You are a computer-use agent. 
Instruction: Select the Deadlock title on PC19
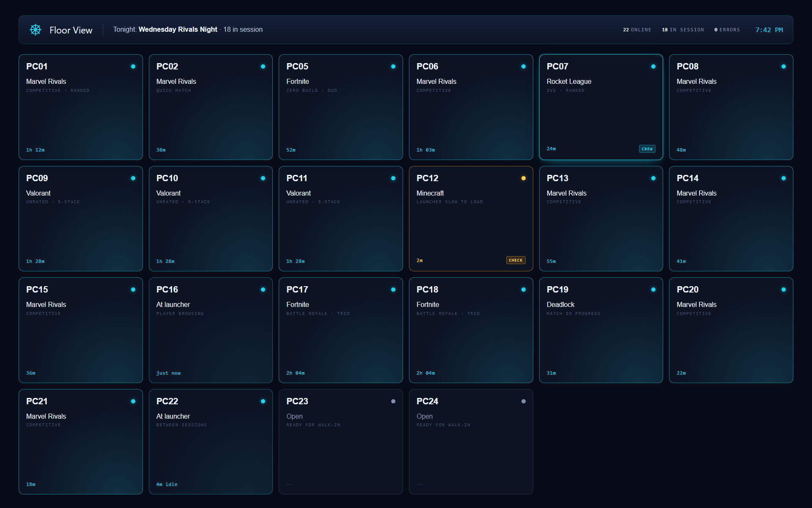point(560,304)
